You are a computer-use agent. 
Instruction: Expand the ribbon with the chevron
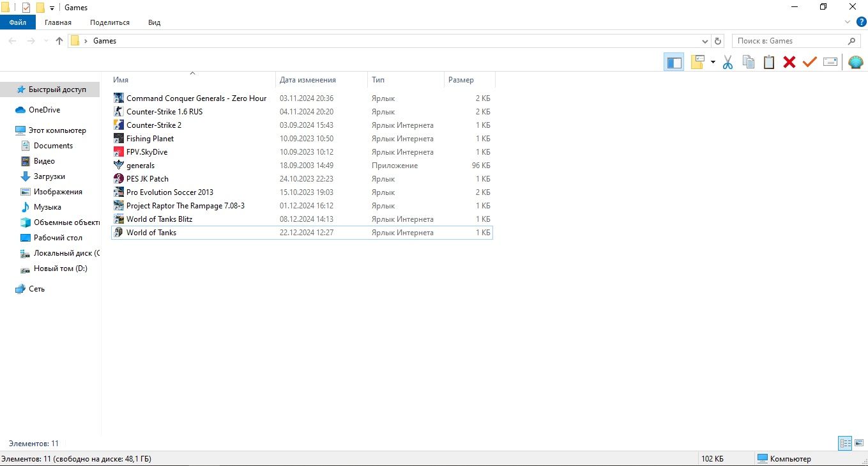coord(848,22)
